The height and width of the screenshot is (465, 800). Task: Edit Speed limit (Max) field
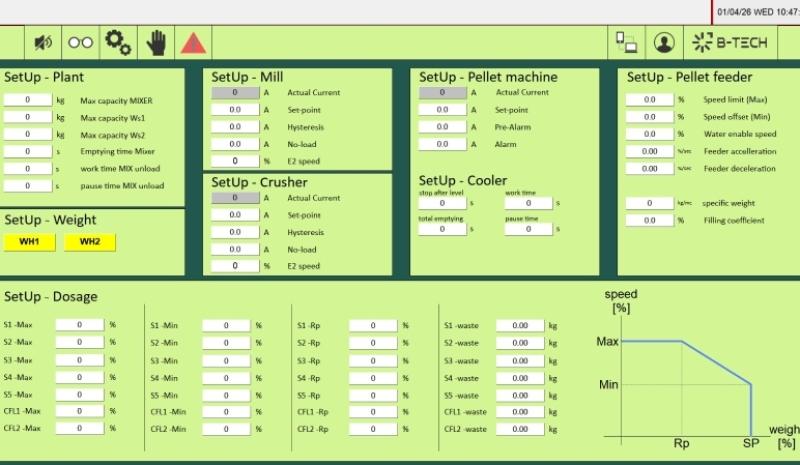point(649,100)
